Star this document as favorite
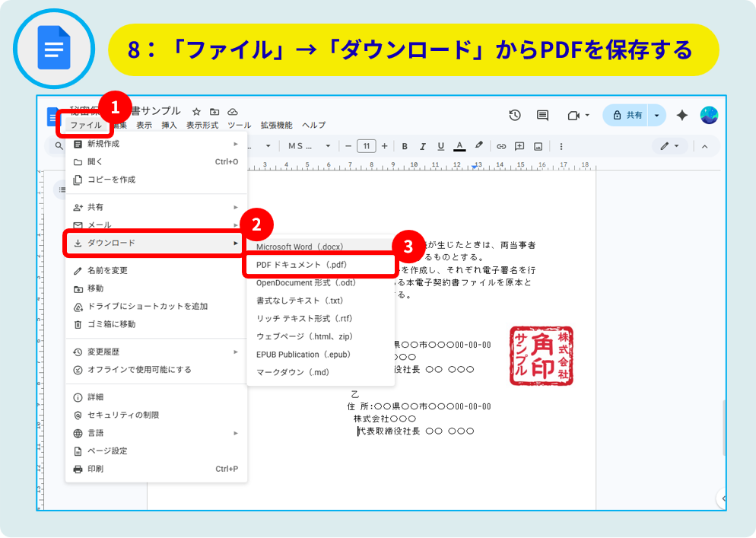The height and width of the screenshot is (538, 756). pos(196,111)
